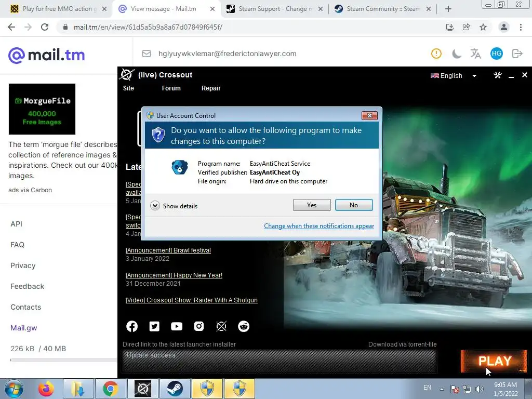Open 'Change when these notifications appear' link
This screenshot has width=532, height=399.
pos(319,226)
